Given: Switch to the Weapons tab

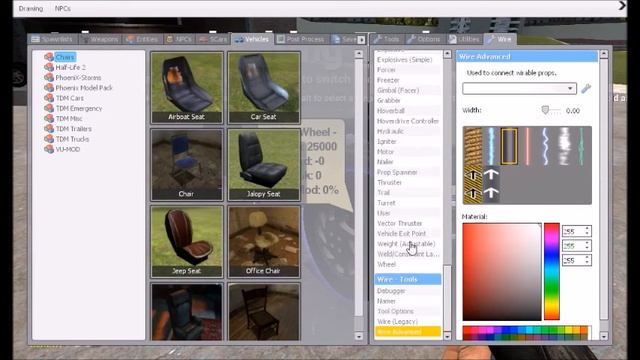Looking at the screenshot, I should (100, 39).
